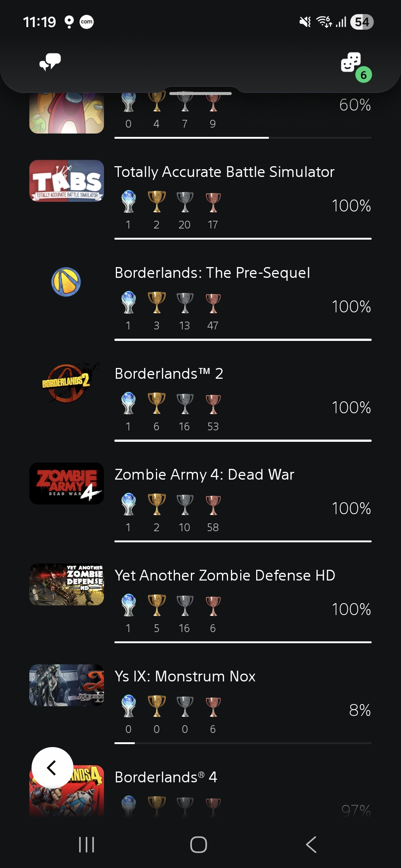401x868 pixels.
Task: Open Yet Another Zombie Defense HD title
Action: [225, 576]
